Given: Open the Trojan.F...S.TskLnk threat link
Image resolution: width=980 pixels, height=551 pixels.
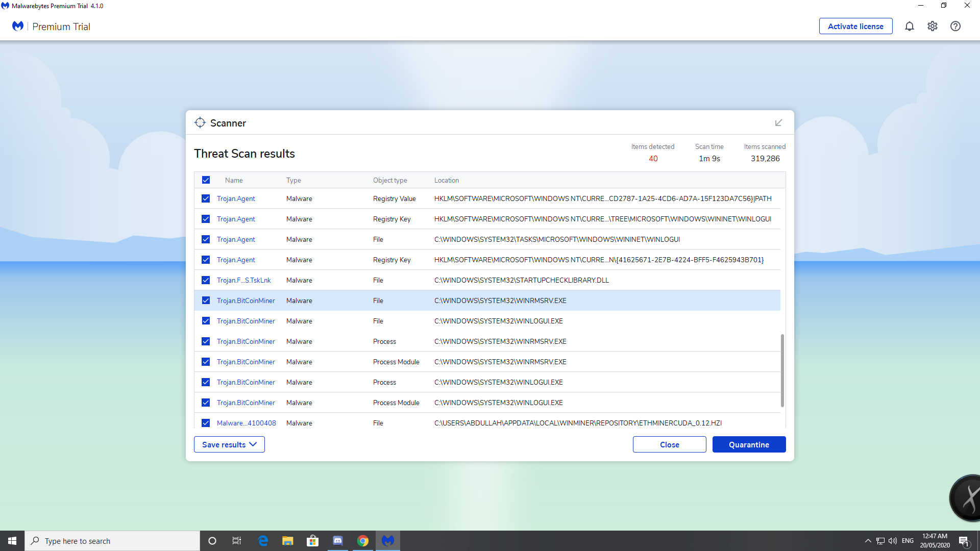Looking at the screenshot, I should 243,280.
